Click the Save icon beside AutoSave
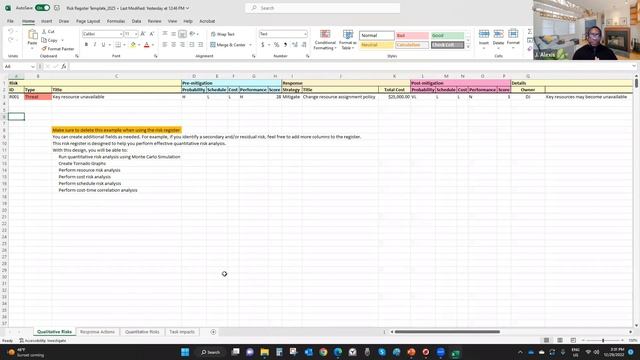This screenshot has height=360, width=640. click(x=57, y=8)
